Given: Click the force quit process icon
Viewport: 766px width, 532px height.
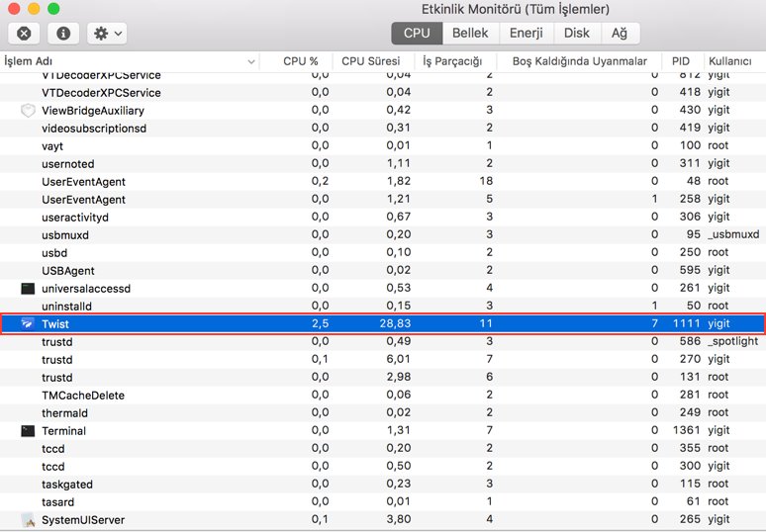Looking at the screenshot, I should [24, 34].
